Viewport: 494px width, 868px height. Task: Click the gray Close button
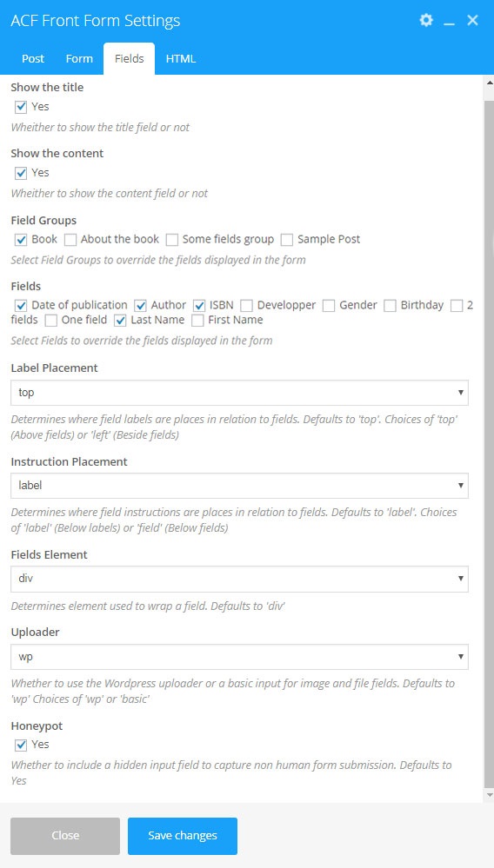[65, 836]
